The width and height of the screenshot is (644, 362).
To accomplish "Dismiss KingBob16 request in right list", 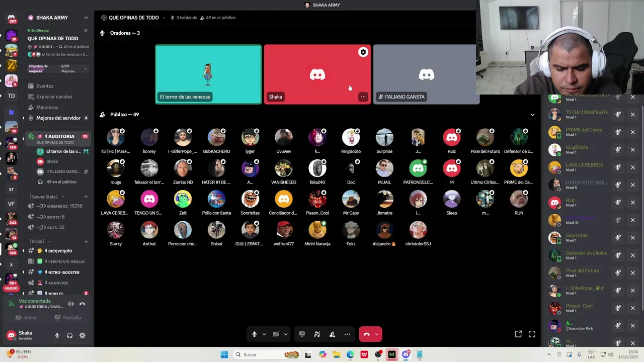I will (x=633, y=150).
